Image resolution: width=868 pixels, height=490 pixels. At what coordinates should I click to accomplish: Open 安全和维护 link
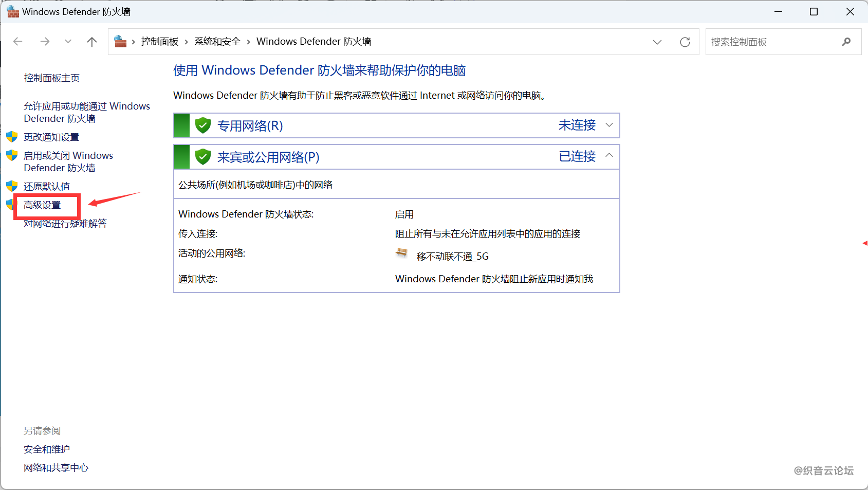pos(47,449)
